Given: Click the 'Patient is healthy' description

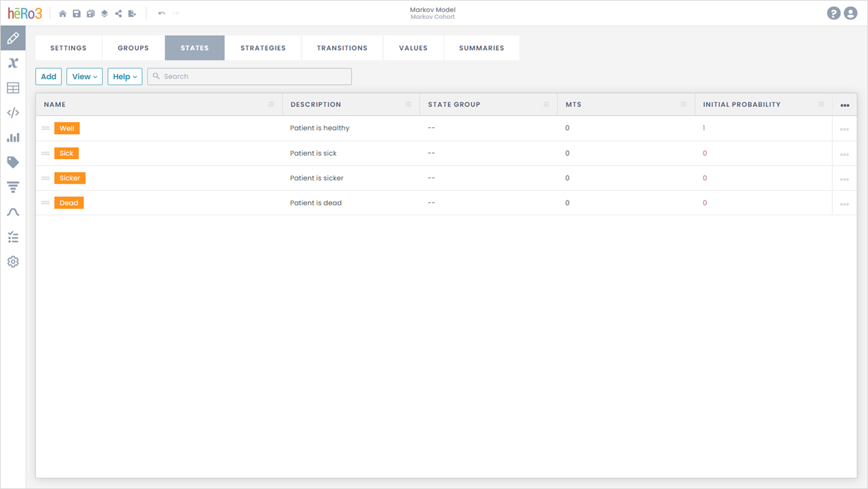Looking at the screenshot, I should 320,128.
